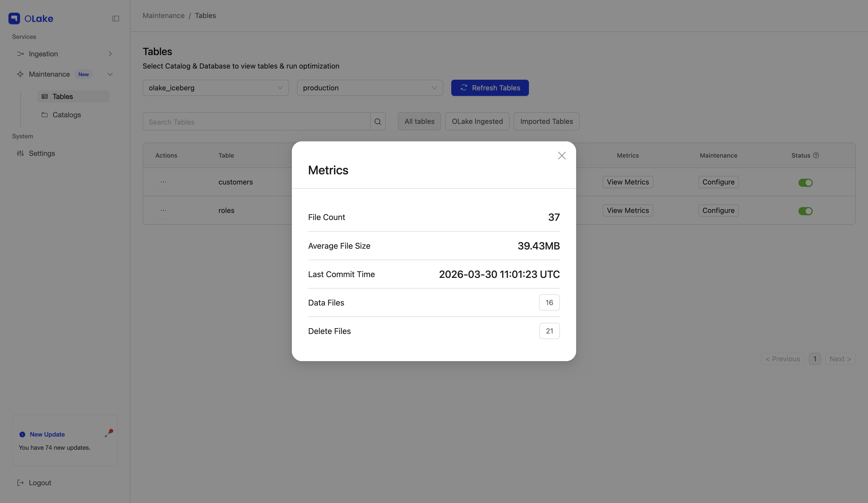This screenshot has width=868, height=503.
Task: Click the search magnifier icon
Action: pos(377,122)
